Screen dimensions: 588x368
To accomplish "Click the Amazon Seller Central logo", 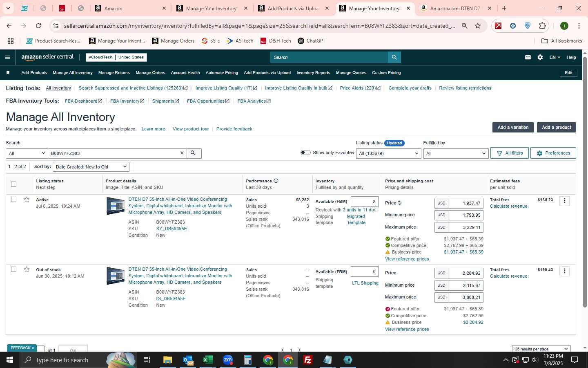I will [47, 57].
